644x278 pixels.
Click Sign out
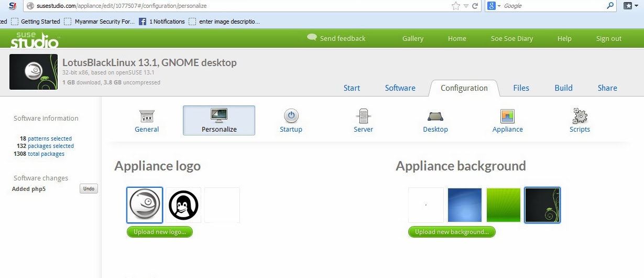[609, 38]
